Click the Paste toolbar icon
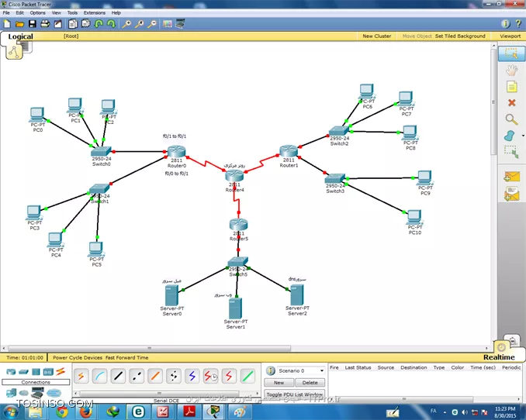The image size is (526, 420). (x=86, y=24)
